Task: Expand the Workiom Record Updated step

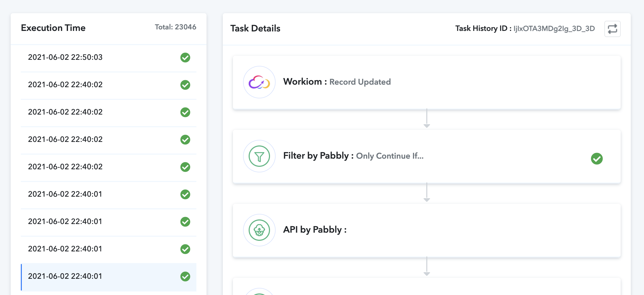Action: [427, 82]
